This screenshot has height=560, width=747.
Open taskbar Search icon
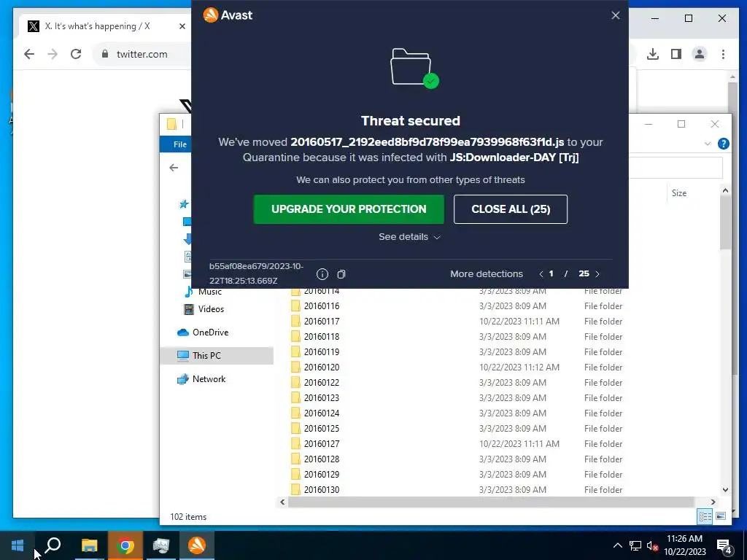(53, 545)
